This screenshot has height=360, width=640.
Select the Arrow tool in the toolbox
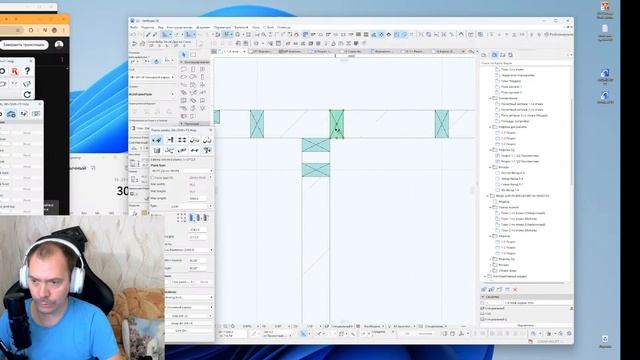pos(184,55)
